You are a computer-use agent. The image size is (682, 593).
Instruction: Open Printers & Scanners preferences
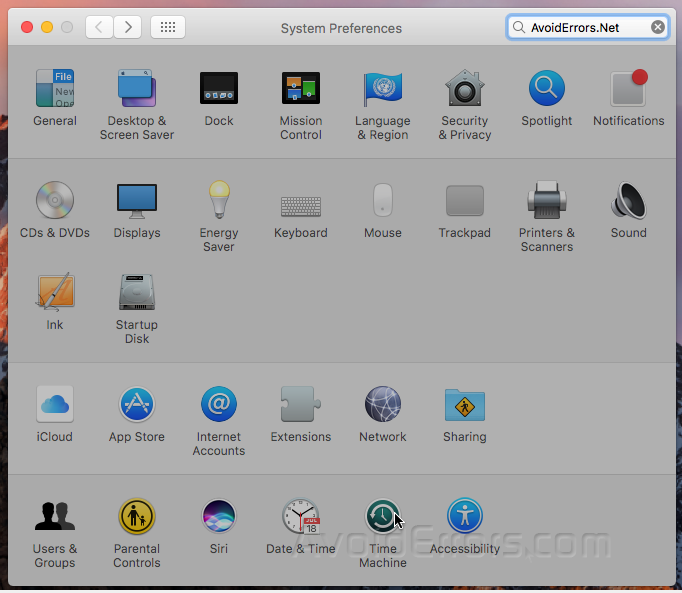(x=546, y=201)
